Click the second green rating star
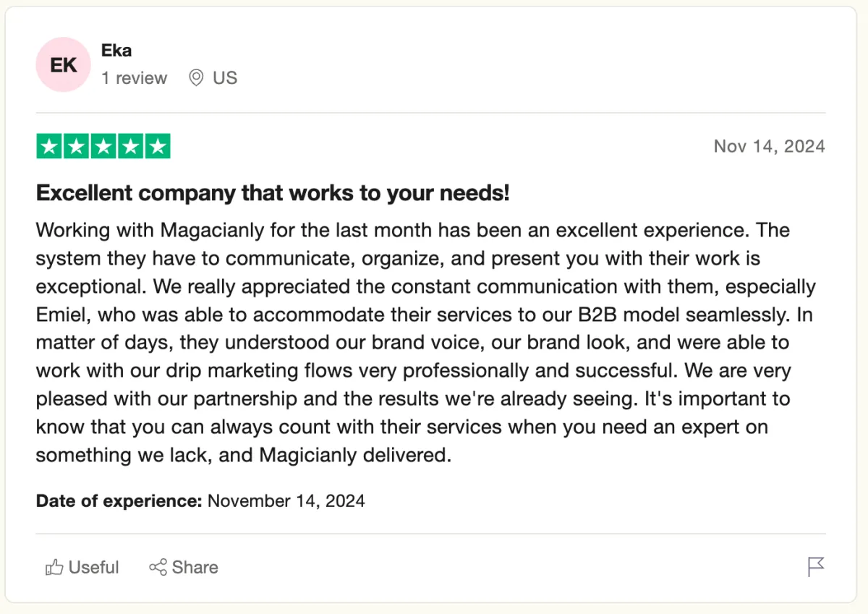The height and width of the screenshot is (614, 868). pyautogui.click(x=76, y=146)
